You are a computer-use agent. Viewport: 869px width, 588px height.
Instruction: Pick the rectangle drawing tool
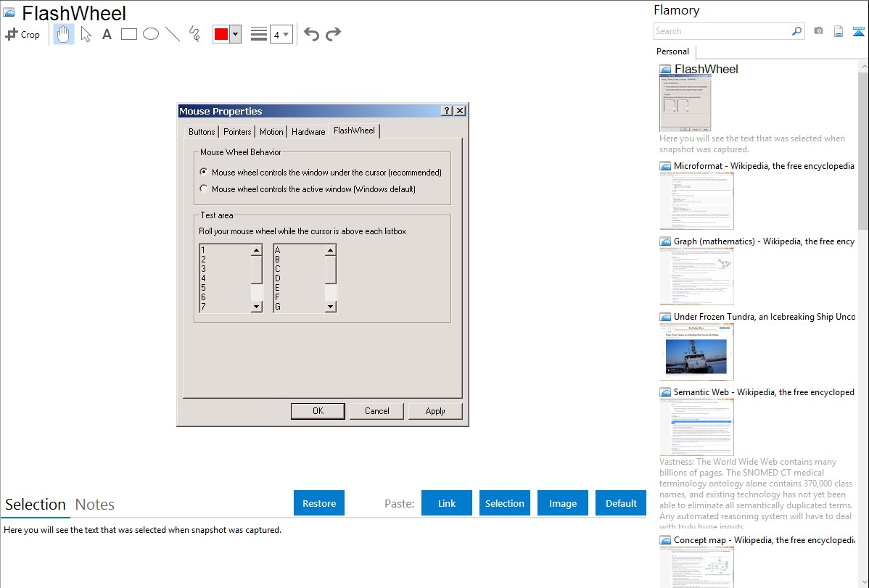click(128, 34)
